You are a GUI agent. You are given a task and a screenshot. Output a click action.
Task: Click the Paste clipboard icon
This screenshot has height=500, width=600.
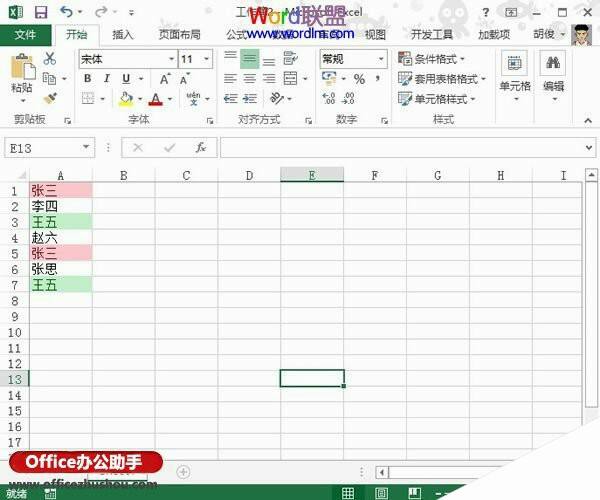pos(23,67)
